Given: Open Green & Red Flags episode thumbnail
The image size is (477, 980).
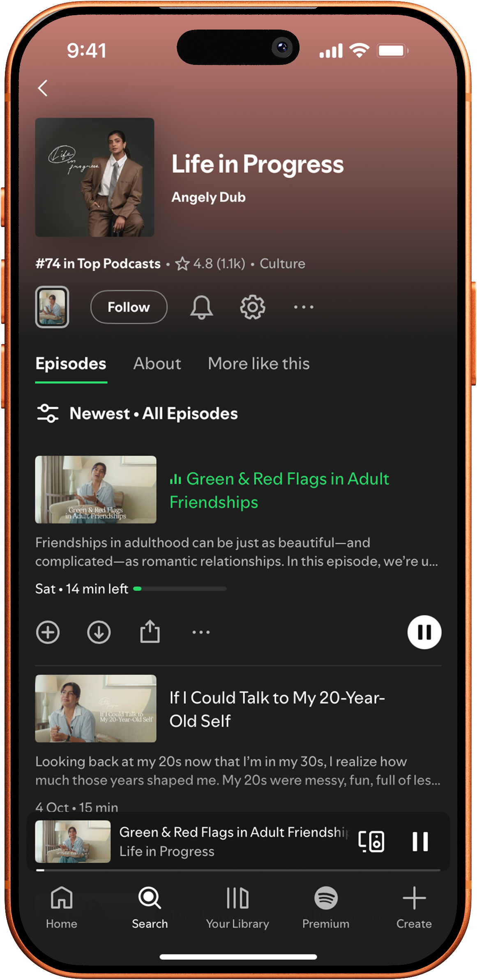Looking at the screenshot, I should tap(96, 489).
